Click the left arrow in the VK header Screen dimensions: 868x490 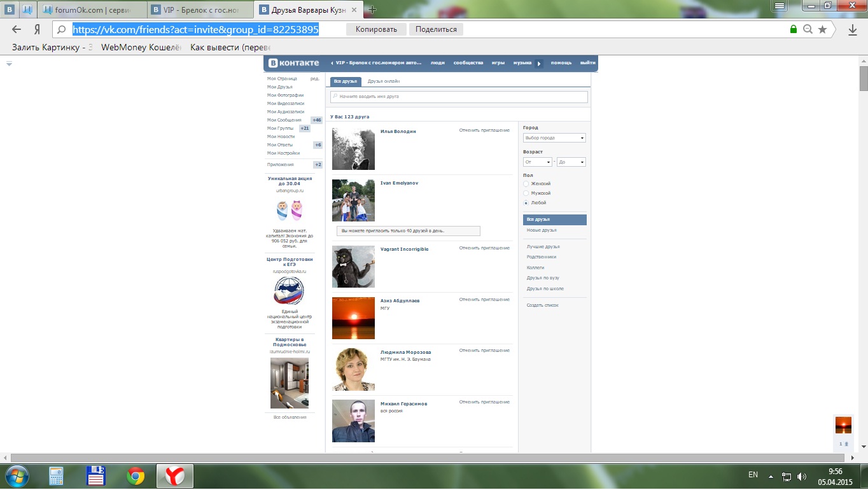click(x=332, y=63)
